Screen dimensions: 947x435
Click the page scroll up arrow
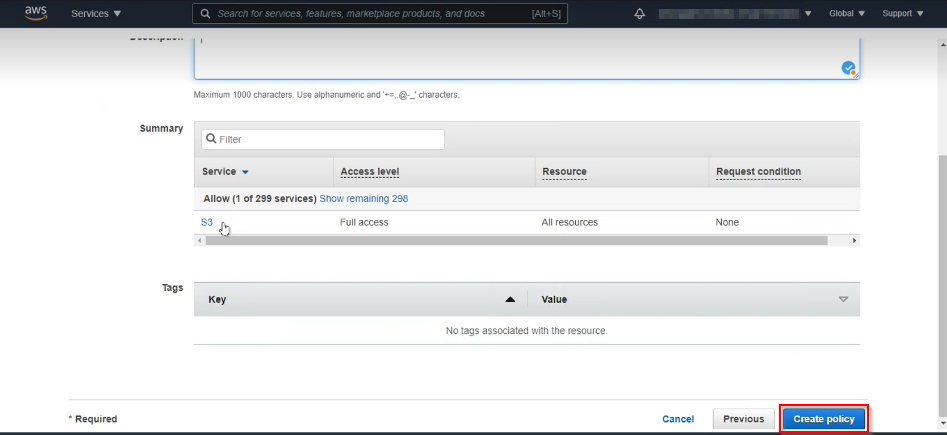pos(942,44)
